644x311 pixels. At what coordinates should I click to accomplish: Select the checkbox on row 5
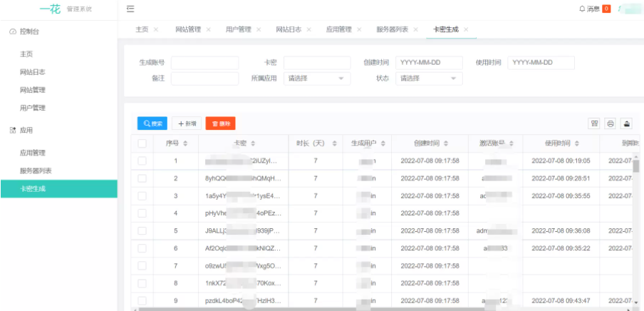pos(142,231)
